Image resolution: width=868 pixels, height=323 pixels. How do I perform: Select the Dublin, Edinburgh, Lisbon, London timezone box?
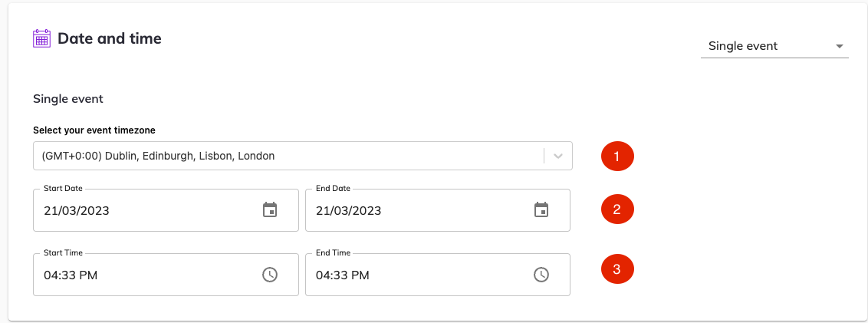[303, 156]
